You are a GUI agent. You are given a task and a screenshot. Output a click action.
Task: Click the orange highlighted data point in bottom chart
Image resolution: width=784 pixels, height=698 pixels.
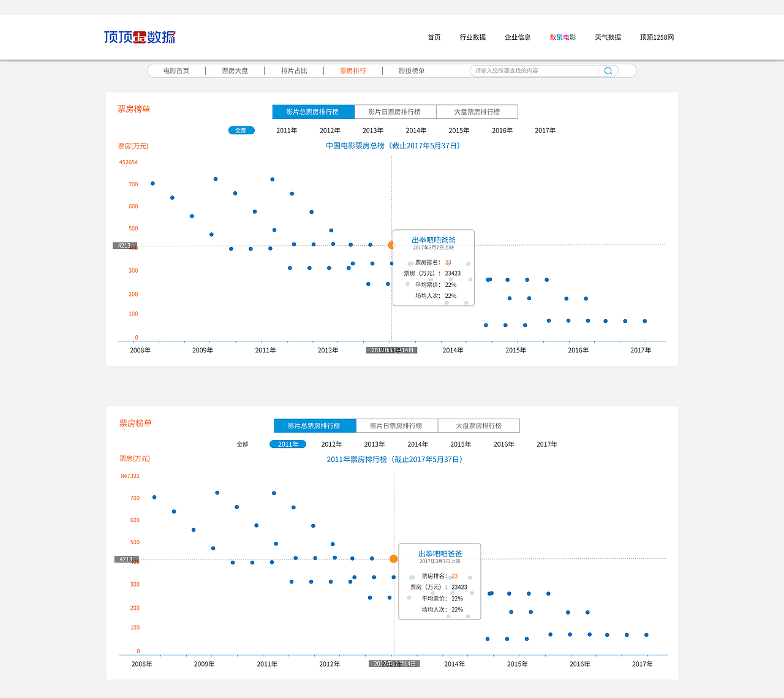click(x=393, y=559)
